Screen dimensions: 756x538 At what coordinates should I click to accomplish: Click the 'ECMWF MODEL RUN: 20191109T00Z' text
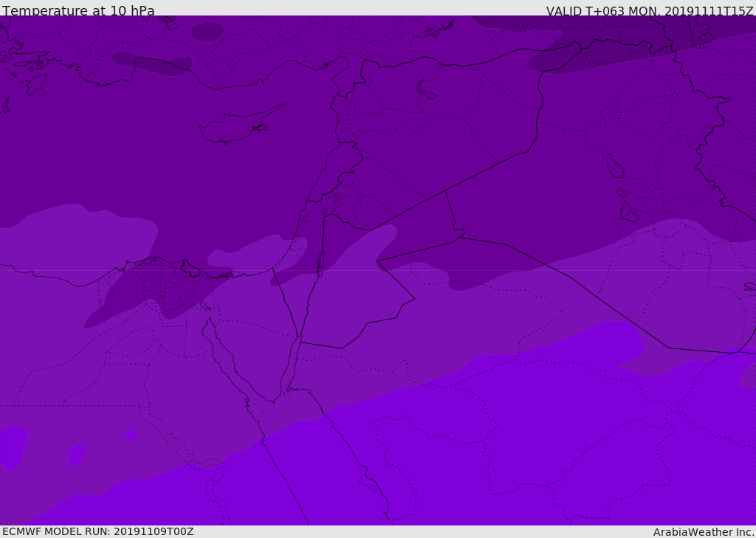point(98,531)
